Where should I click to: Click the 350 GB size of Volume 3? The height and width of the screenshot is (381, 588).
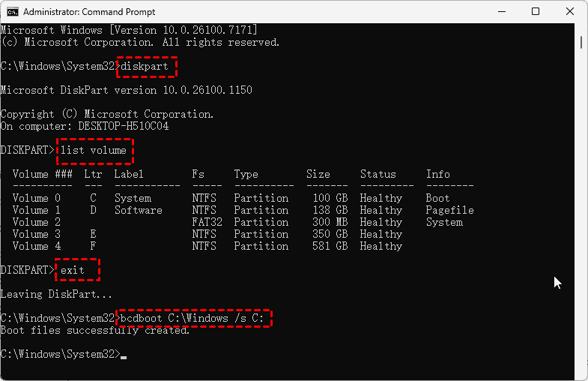[x=328, y=234]
